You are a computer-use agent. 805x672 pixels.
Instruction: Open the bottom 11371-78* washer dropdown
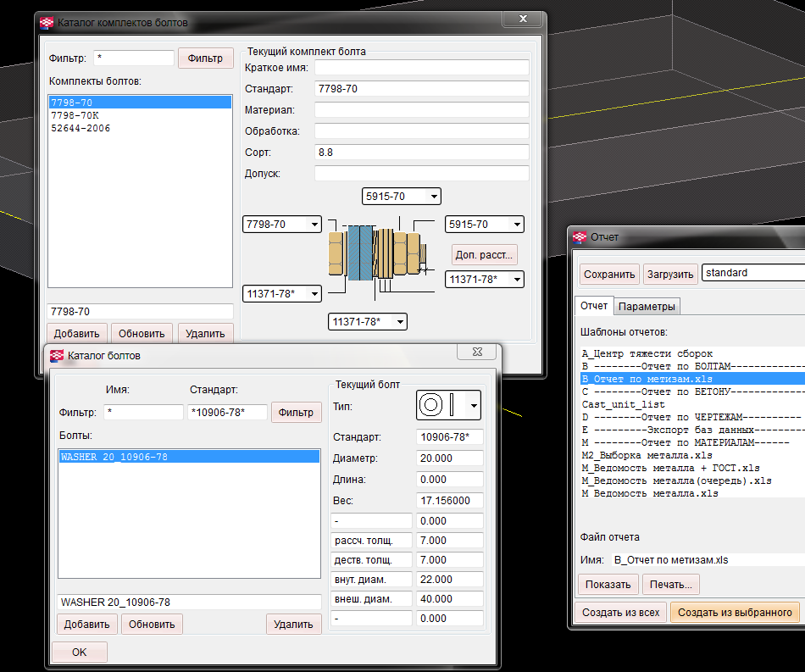click(398, 322)
